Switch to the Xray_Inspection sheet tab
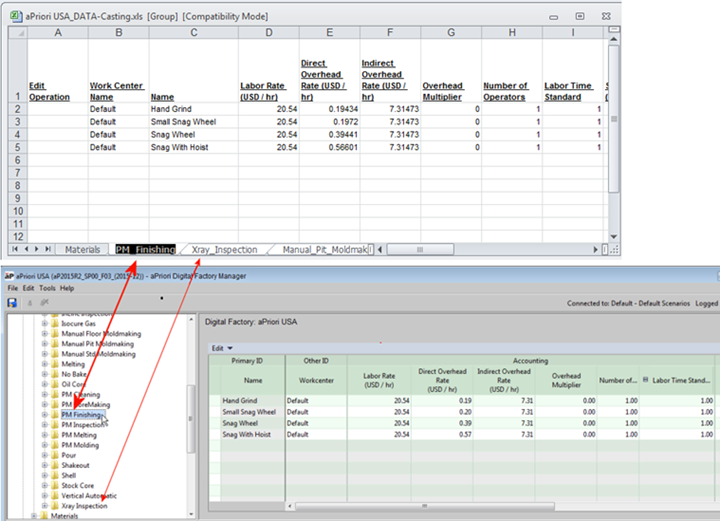The image size is (720, 521). pyautogui.click(x=225, y=250)
